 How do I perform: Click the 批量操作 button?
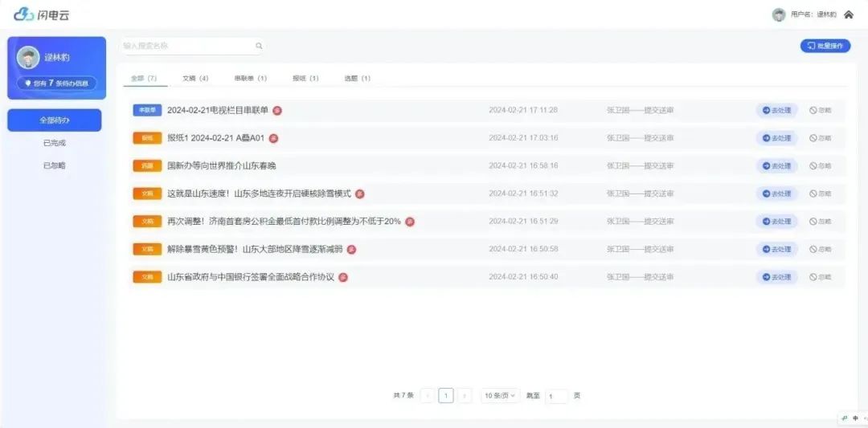(x=825, y=46)
